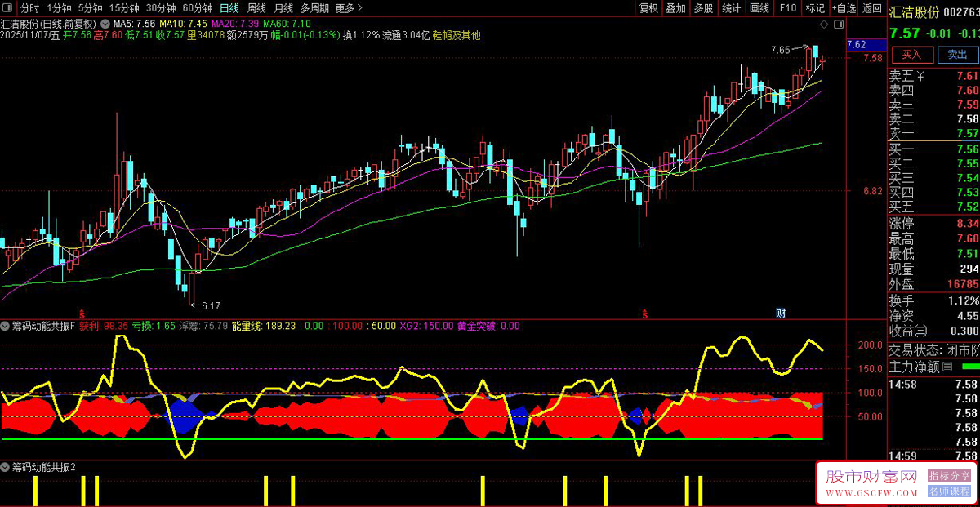
Task: Click the 能量线: 189.23 indicator value
Action: [x=264, y=326]
